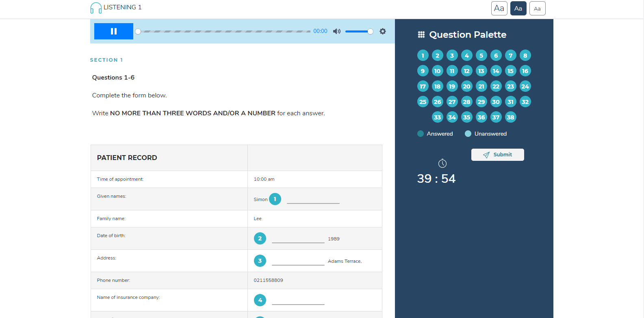Jump to question 14 in palette
Viewport: 644px width, 318px height.
pos(496,71)
